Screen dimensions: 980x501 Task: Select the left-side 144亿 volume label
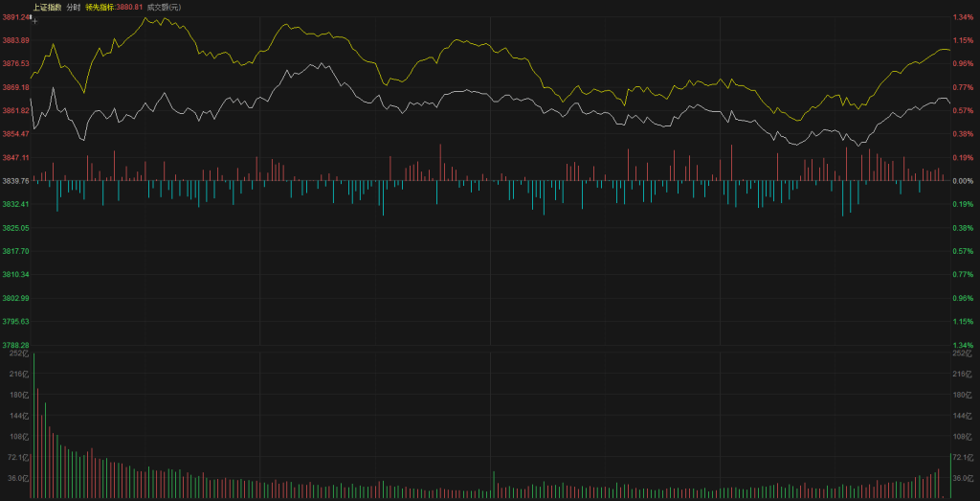click(x=19, y=416)
